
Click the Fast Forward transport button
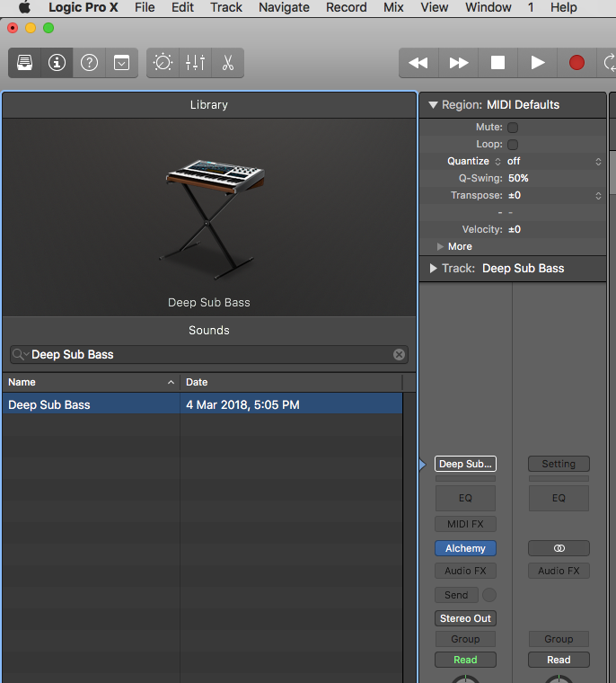pyautogui.click(x=459, y=63)
